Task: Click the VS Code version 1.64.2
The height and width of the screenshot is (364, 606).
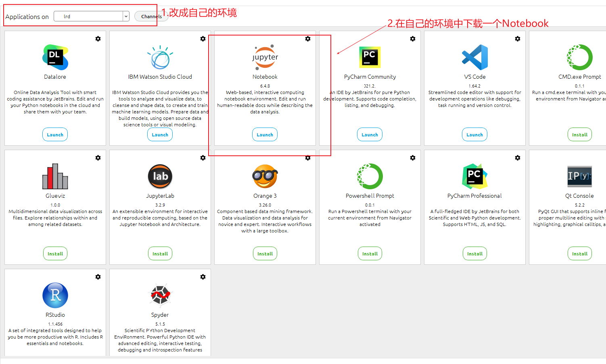Action: pos(475,86)
